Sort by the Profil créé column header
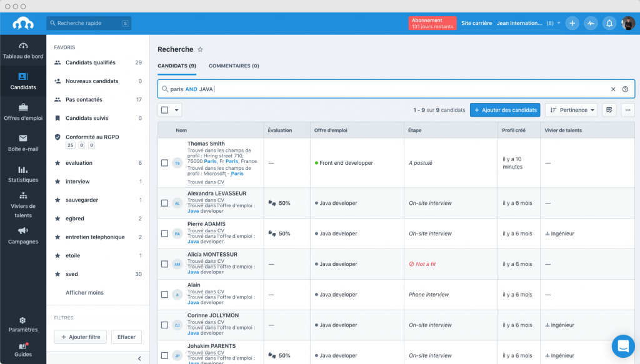The height and width of the screenshot is (364, 640). point(514,130)
